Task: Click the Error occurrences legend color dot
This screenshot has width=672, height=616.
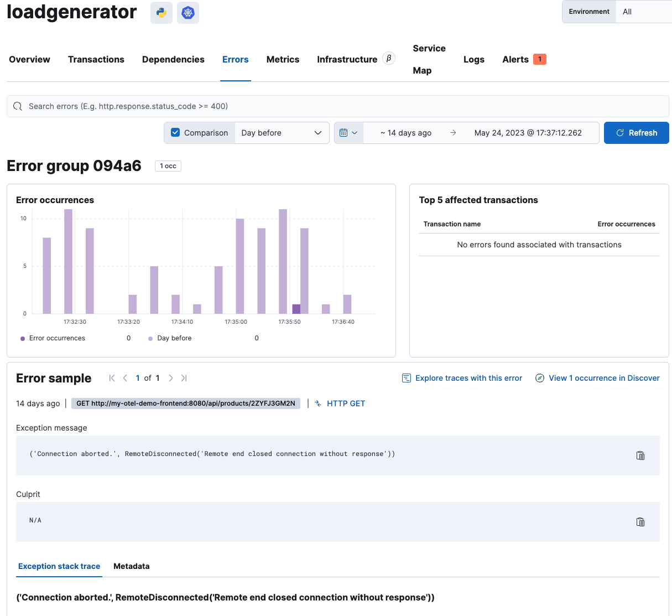Action: point(22,338)
